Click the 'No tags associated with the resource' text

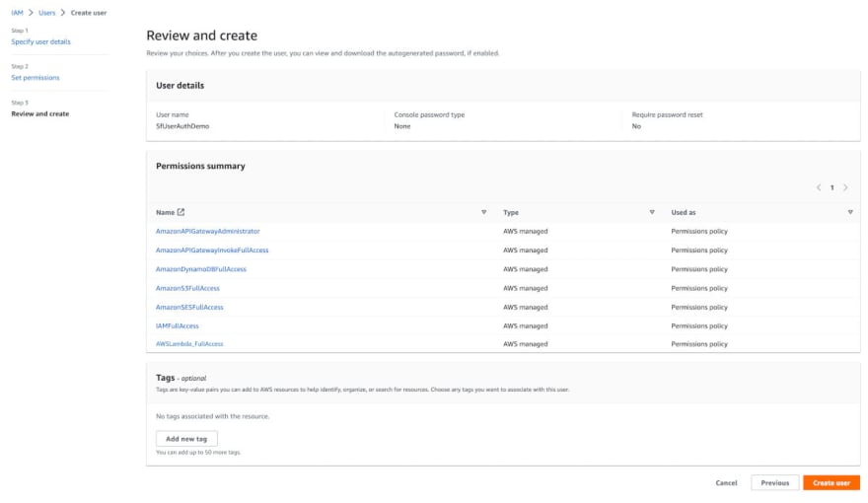(x=213, y=416)
